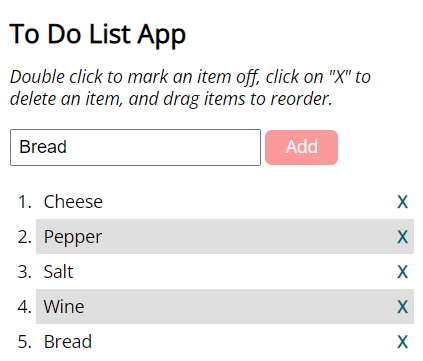Screen dimensions: 423x361
Task: Delete the Wine entry with its X
Action: click(x=402, y=307)
